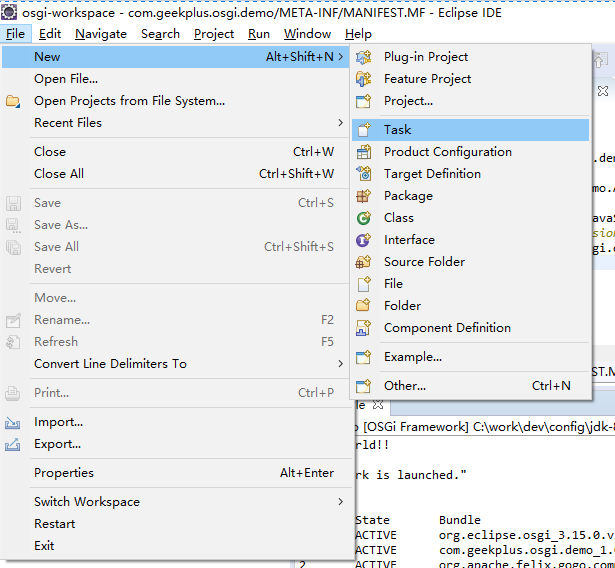Viewport: 615px width, 568px height.
Task: Select Target Definition entry
Action: pos(470,174)
